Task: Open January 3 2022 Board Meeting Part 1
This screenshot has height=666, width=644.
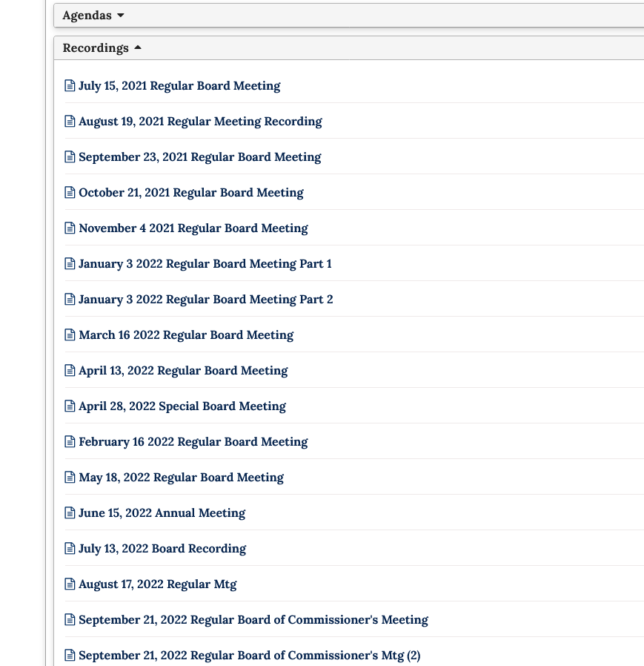Action: (x=205, y=264)
